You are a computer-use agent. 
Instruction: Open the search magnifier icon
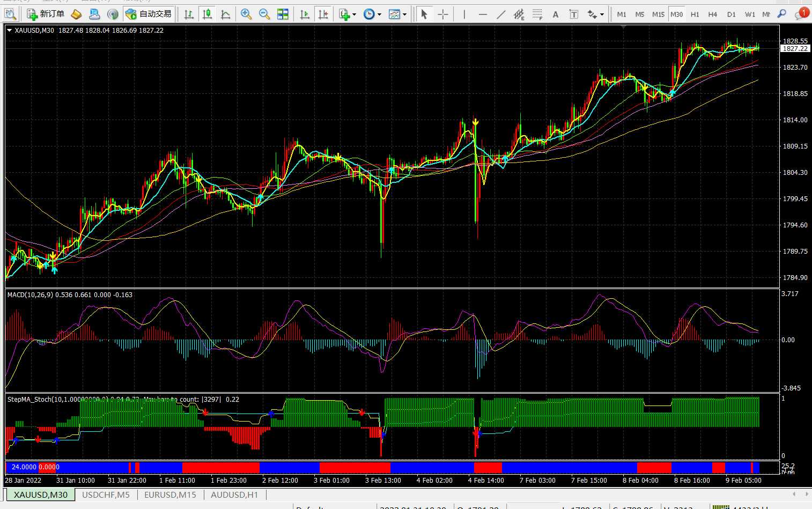click(782, 14)
